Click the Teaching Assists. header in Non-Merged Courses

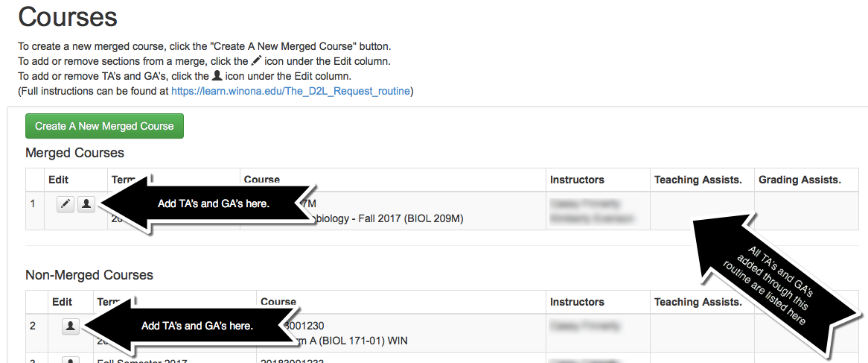(698, 302)
